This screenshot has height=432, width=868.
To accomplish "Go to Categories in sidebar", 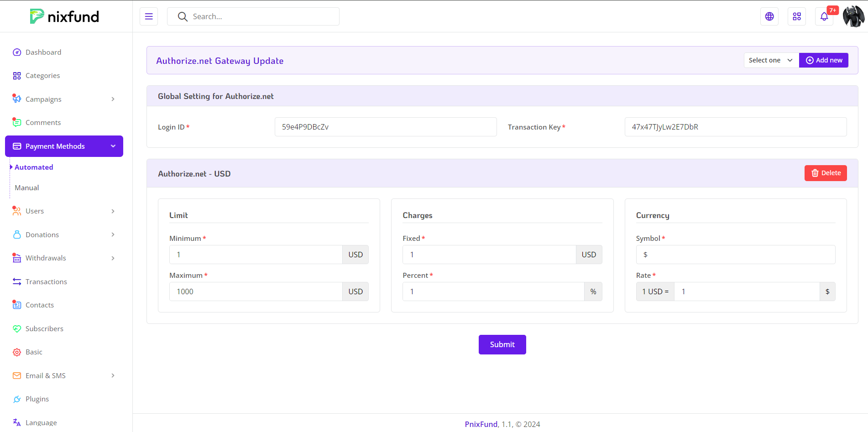I will [x=42, y=76].
